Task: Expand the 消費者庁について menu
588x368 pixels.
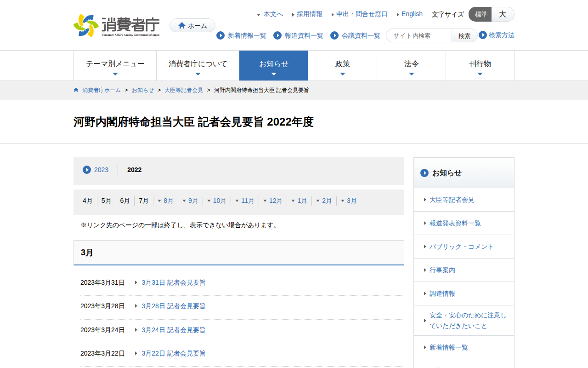Action: pyautogui.click(x=198, y=65)
